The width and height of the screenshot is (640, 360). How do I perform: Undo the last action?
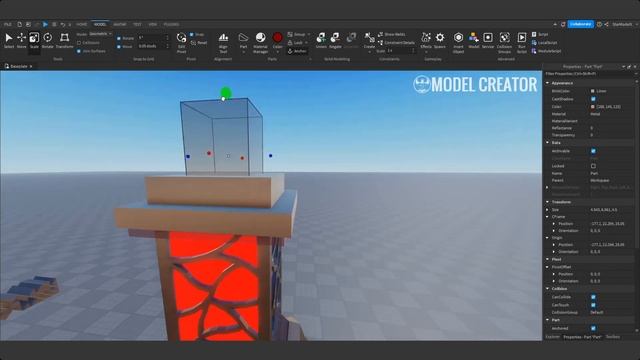[x=62, y=24]
